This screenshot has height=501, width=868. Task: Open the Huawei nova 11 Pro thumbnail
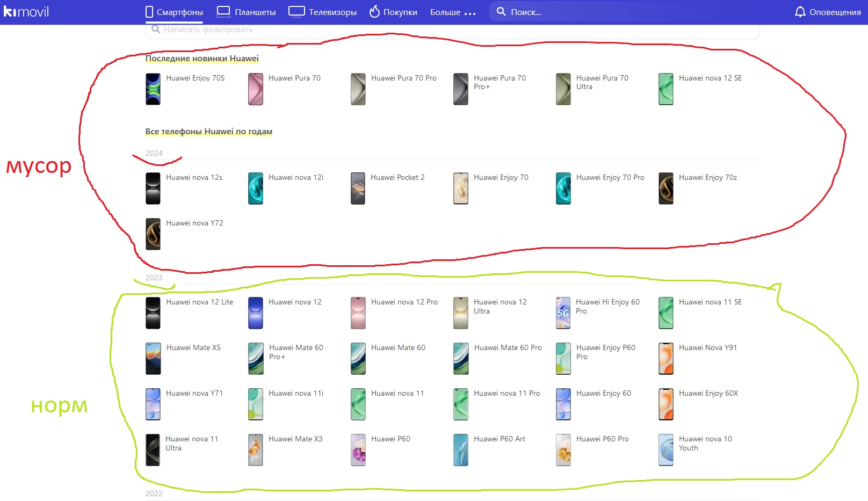click(x=461, y=404)
